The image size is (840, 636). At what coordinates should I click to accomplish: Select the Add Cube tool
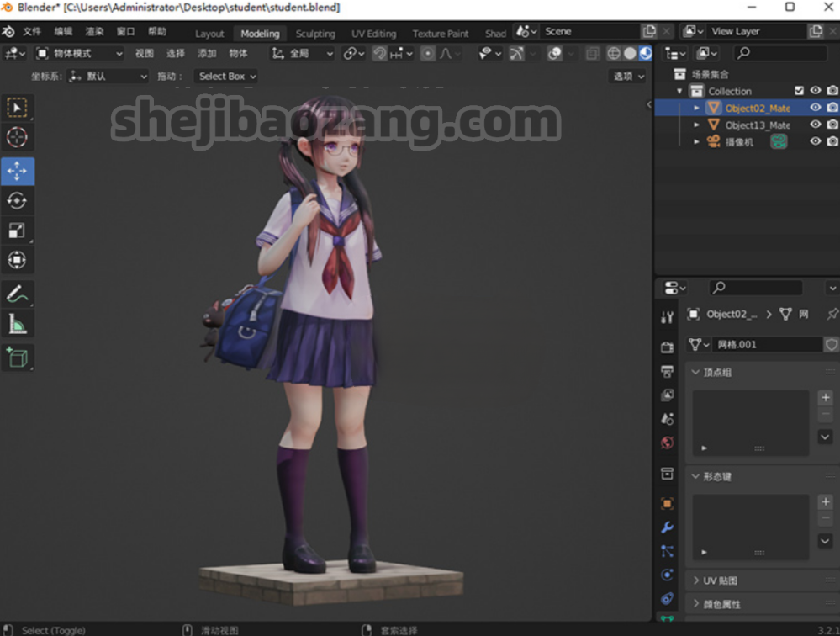click(17, 358)
